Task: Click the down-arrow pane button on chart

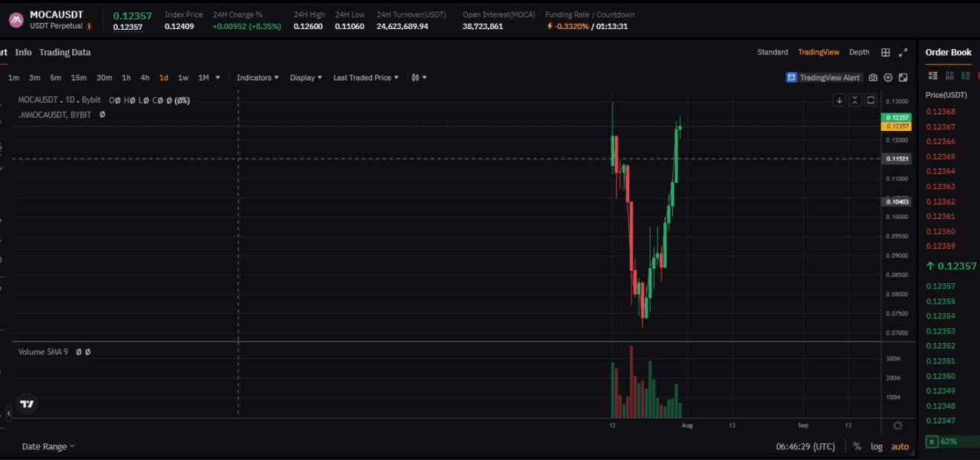Action: 839,100
